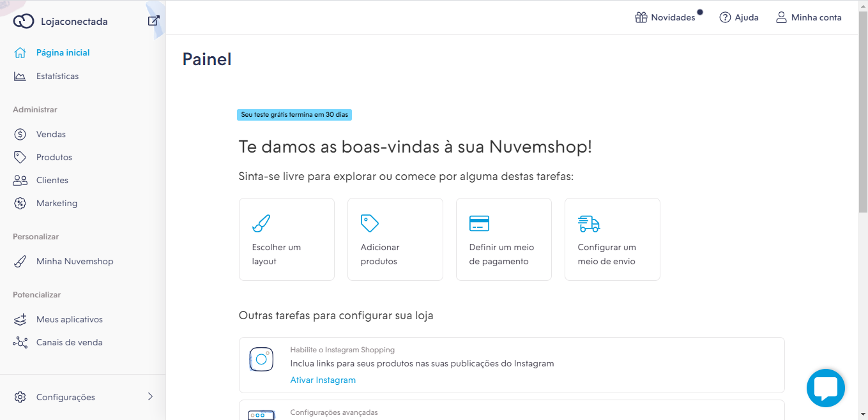Click the Lojaconectada cloud logo icon
Screen dimensions: 868x420
[x=24, y=21]
